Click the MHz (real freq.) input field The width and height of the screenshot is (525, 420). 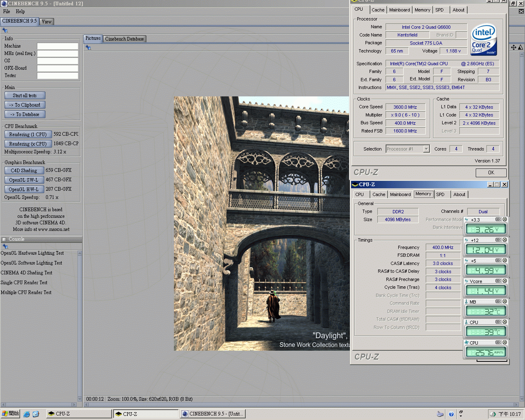click(x=58, y=53)
